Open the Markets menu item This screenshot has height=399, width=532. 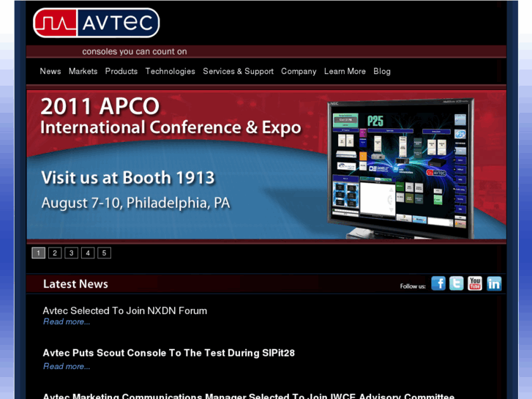coord(83,71)
